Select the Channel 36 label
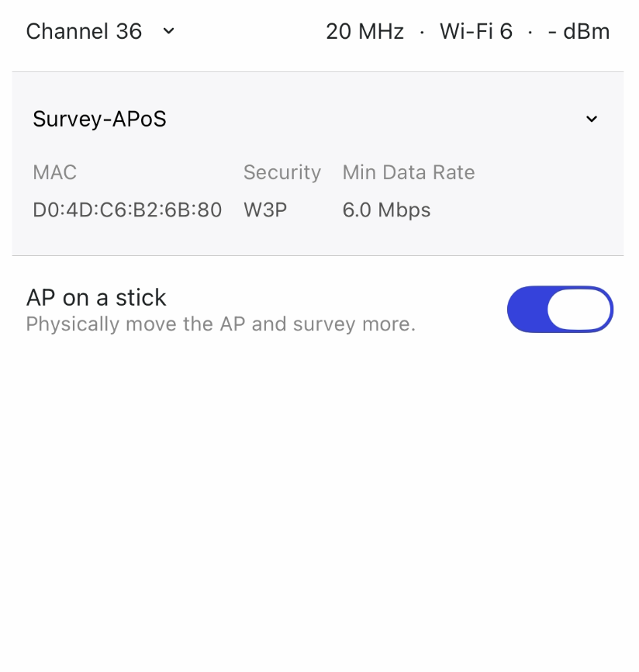 84,31
